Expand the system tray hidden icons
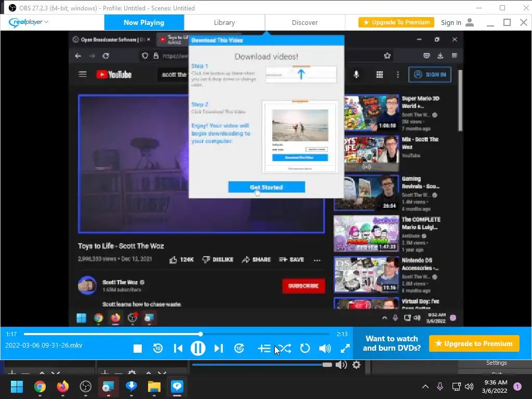This screenshot has width=532, height=399. pyautogui.click(x=425, y=387)
